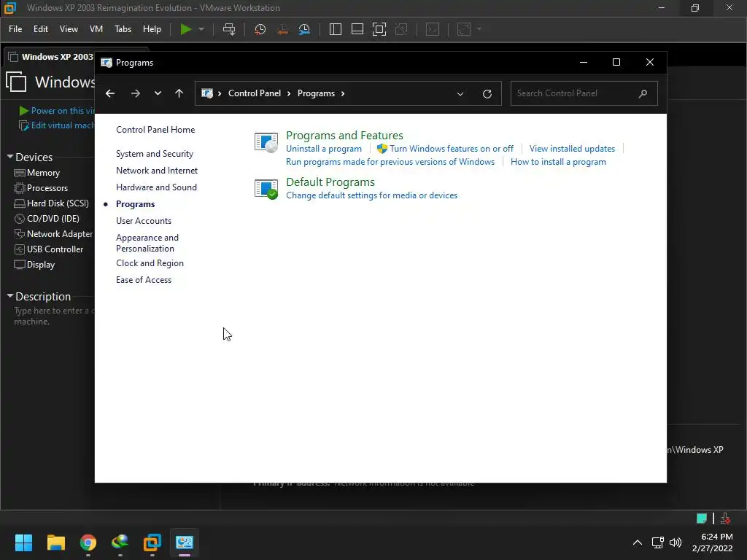Click the Control Panel breadcrumb segment
Viewport: 747px width, 560px height.
coord(255,93)
